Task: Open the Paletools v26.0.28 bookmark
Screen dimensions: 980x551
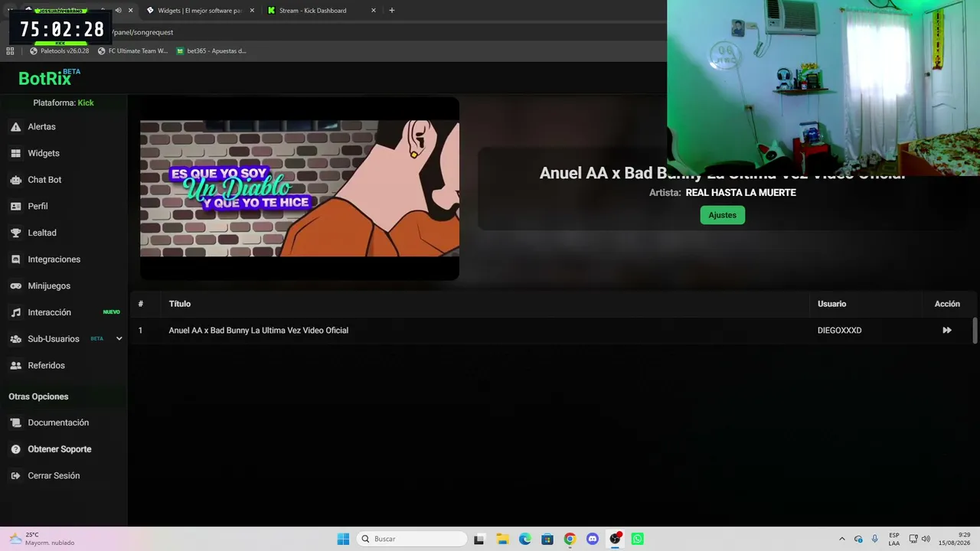Action: [x=60, y=51]
